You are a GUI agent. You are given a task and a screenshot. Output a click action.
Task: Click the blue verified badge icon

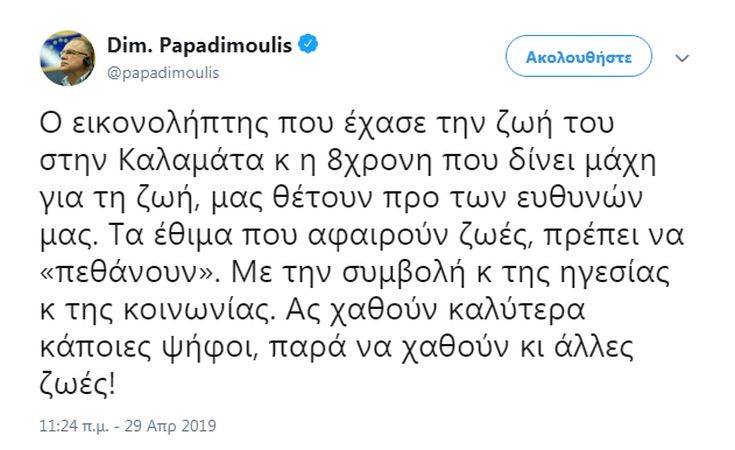point(311,46)
